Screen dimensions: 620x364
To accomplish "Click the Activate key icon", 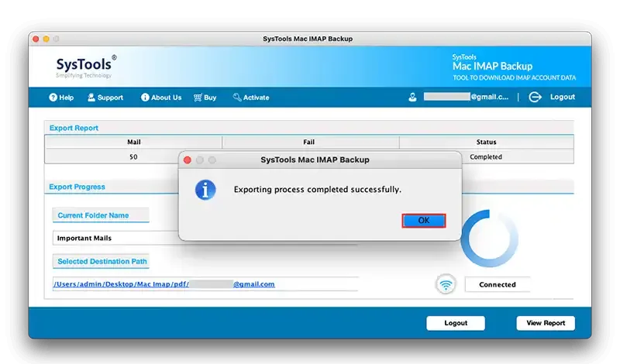I will point(237,98).
